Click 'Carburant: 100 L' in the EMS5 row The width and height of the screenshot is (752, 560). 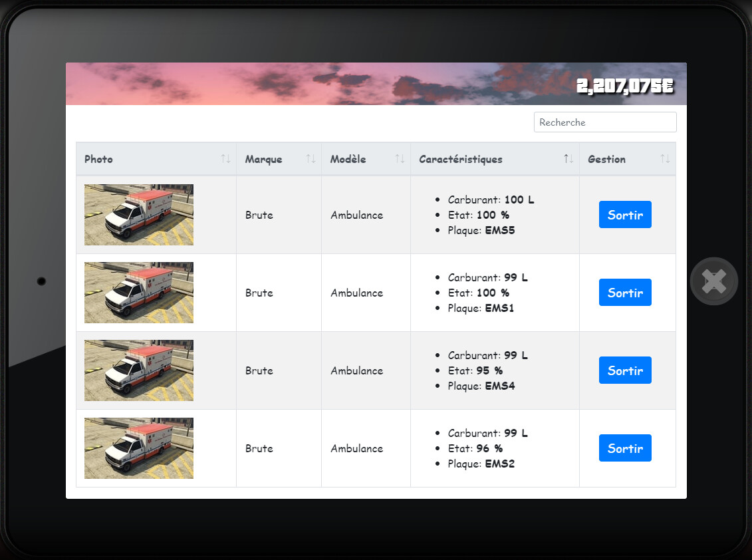(491, 200)
